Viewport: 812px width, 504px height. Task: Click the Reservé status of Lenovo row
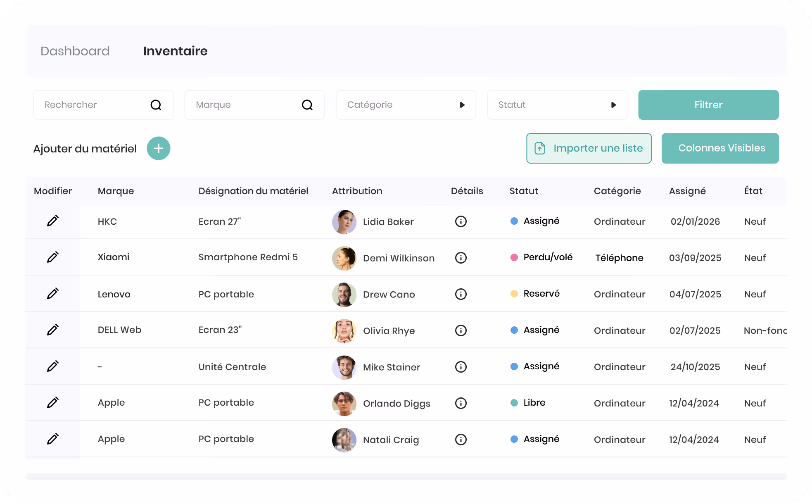coord(535,294)
